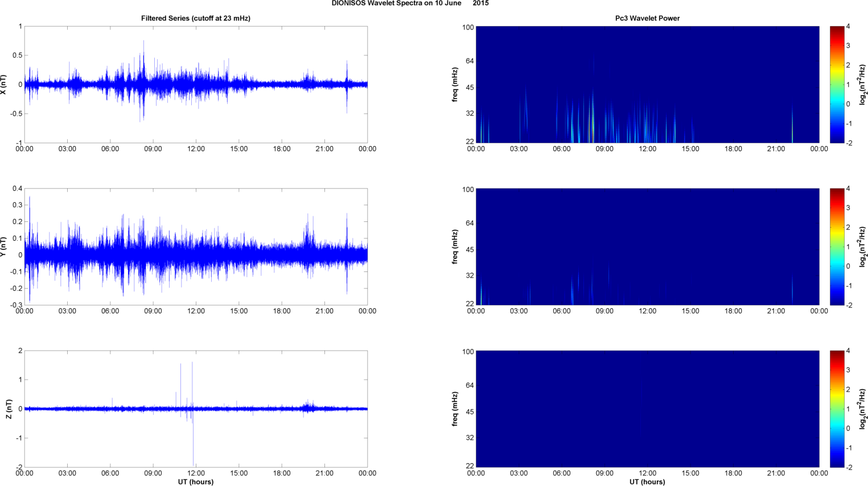868x486 pixels.
Task: Click the 18:00 time tick under the Y series plot
Action: [x=282, y=311]
